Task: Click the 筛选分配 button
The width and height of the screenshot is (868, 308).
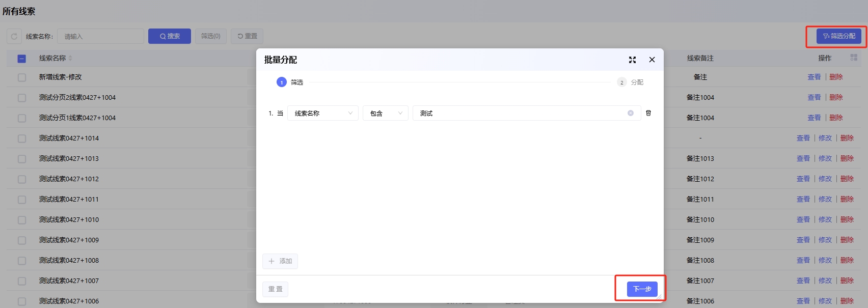Action: 838,36
